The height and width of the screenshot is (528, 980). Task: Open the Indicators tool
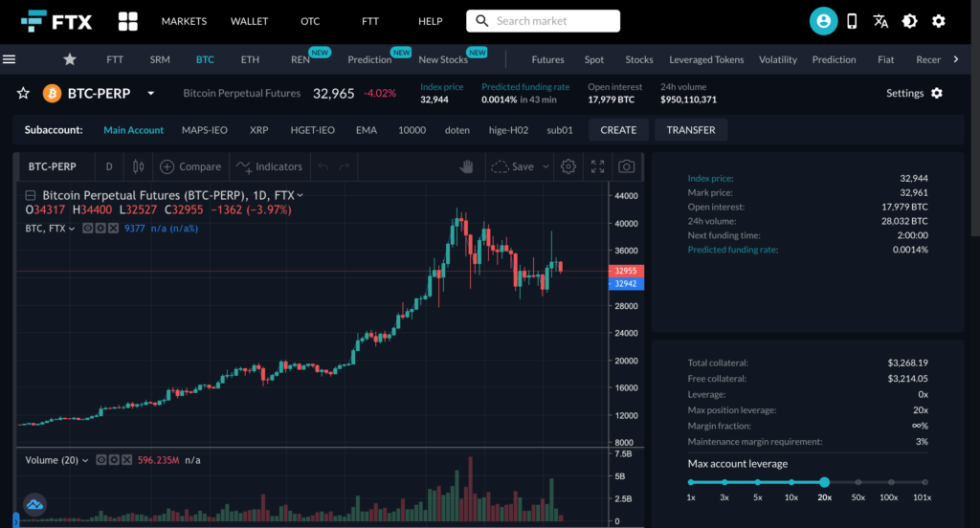click(269, 166)
